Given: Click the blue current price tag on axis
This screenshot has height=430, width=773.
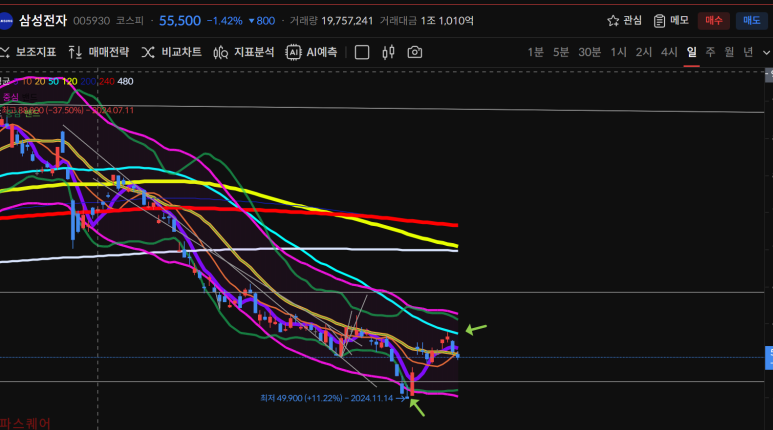Looking at the screenshot, I should (x=769, y=358).
